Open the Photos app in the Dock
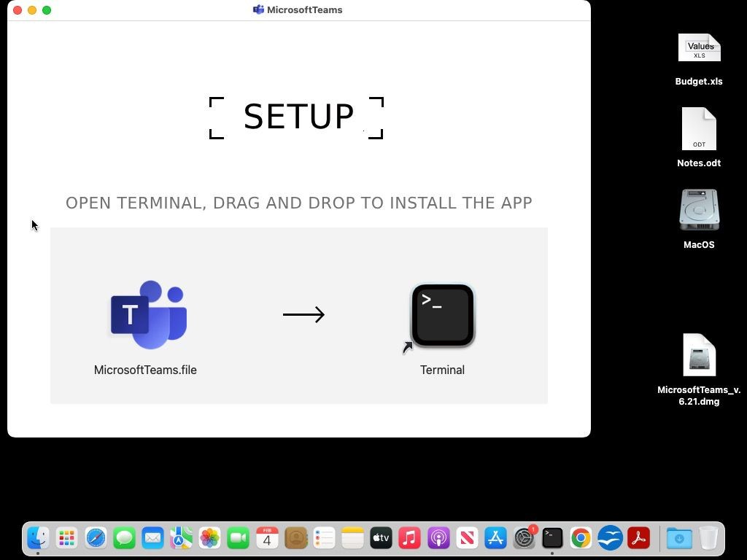 pyautogui.click(x=209, y=538)
